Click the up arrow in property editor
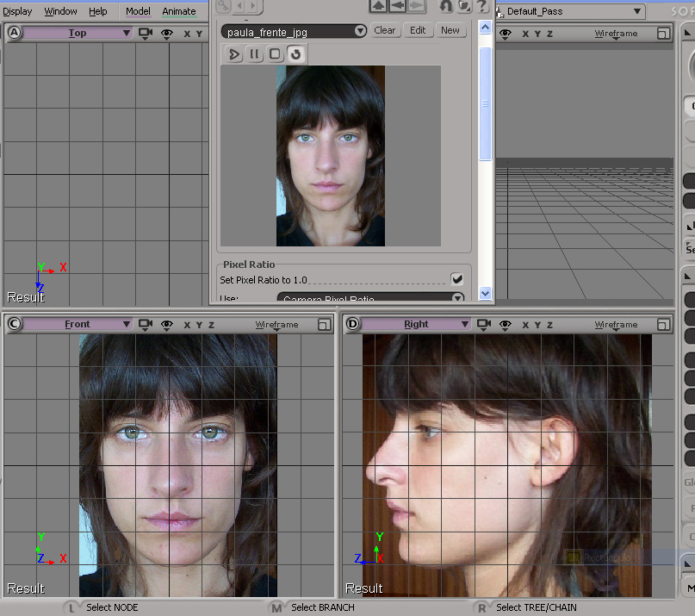695x616 pixels. point(378,6)
